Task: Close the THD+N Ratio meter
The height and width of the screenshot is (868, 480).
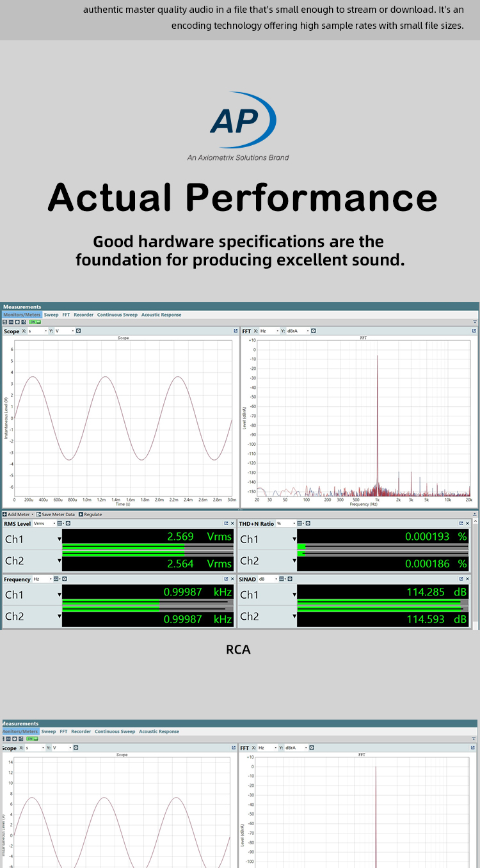Action: (468, 523)
